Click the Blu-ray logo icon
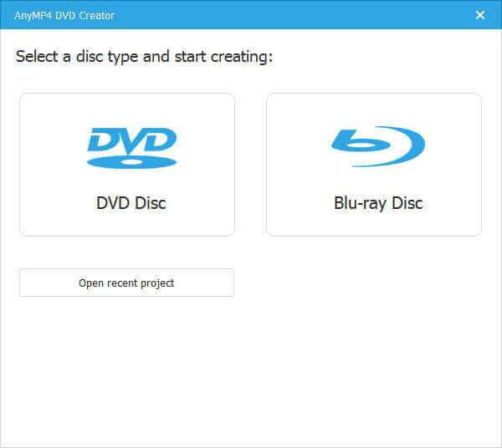Viewport: 502px width, 448px height. (x=378, y=146)
